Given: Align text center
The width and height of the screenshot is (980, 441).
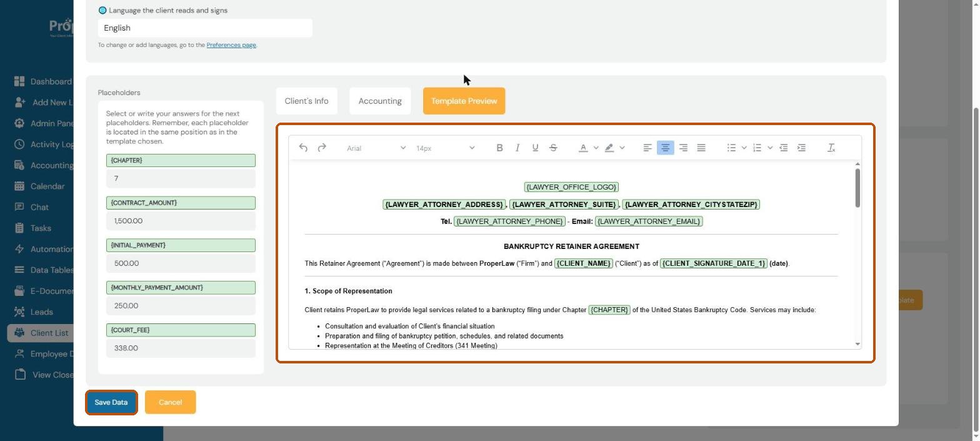Looking at the screenshot, I should [666, 148].
